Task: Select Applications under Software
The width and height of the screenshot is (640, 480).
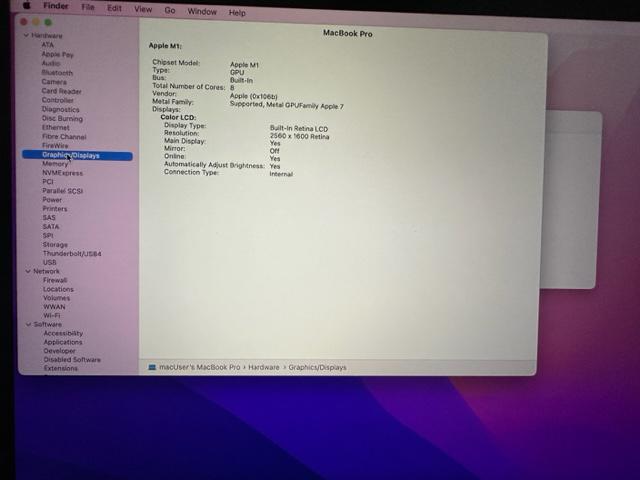Action: pos(63,343)
